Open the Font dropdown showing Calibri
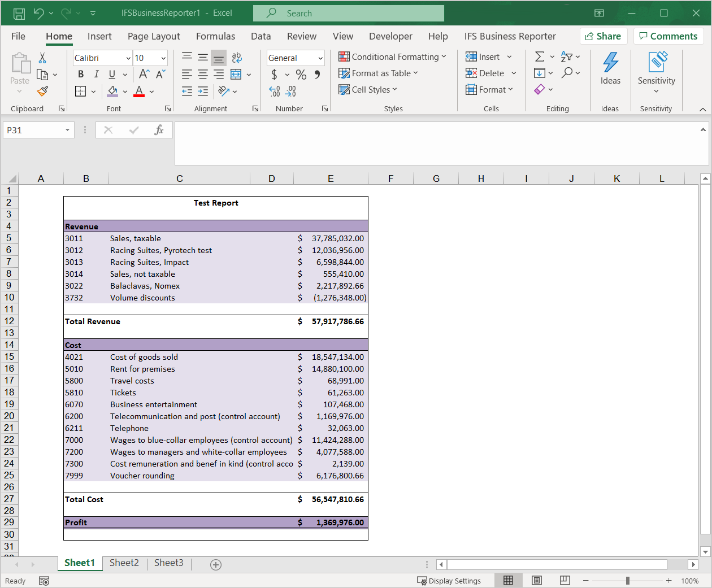 click(x=102, y=58)
